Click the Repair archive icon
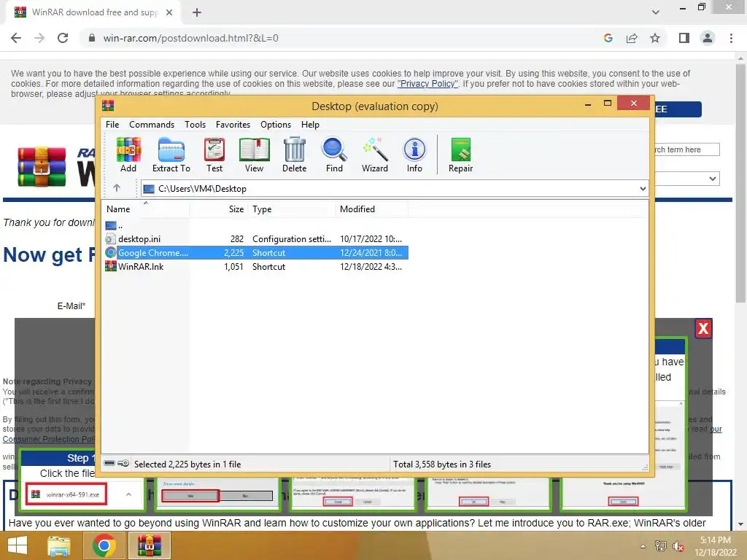747x560 pixels. [461, 155]
